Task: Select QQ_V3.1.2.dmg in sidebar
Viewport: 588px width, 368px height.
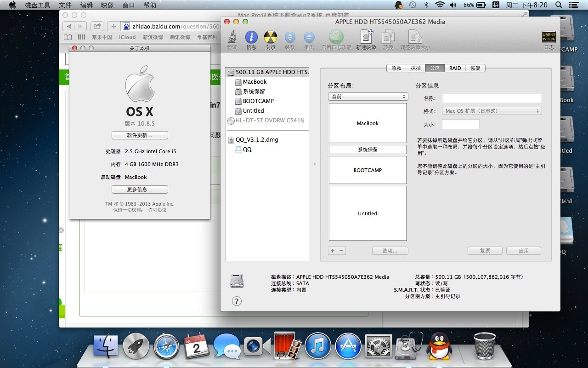Action: [267, 140]
